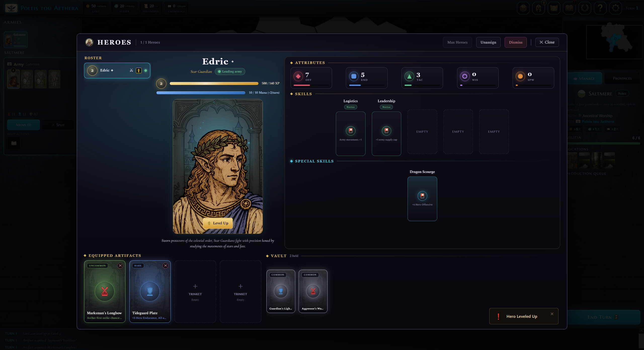Click the green triangle TAC attribute icon
The width and height of the screenshot is (644, 350).
[409, 76]
